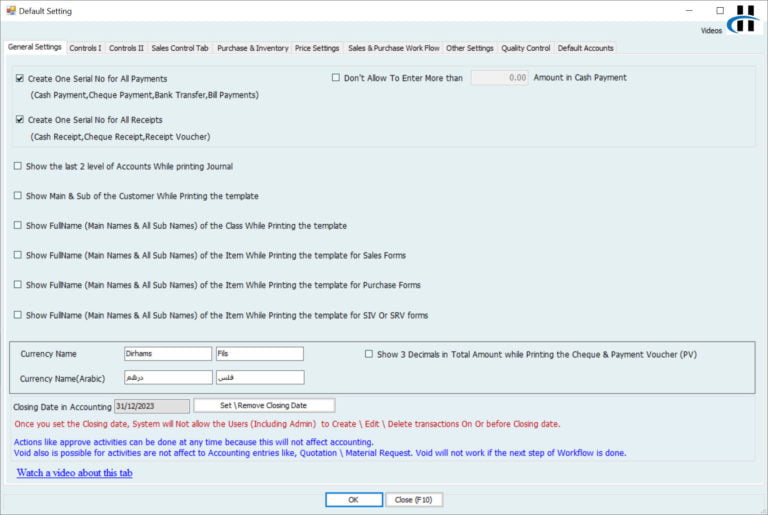The image size is (768, 515).
Task: Uncheck Create One Serial No for All Receipts
Action: coord(20,120)
